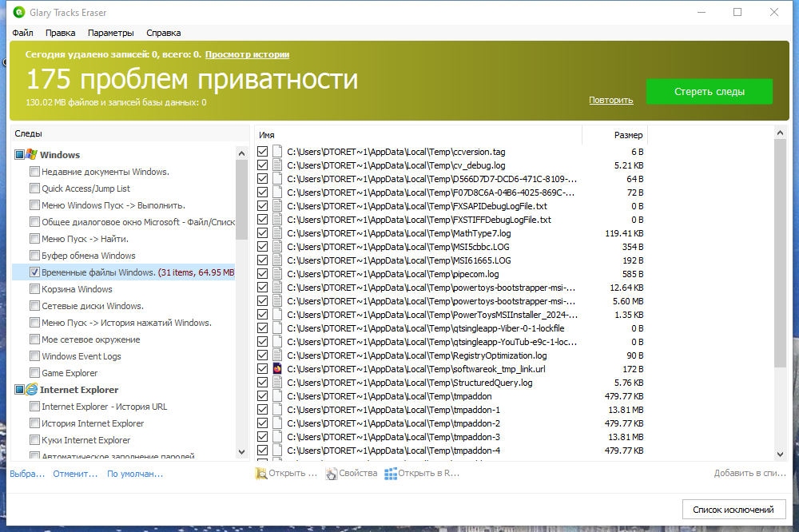Select the Game Explorer tree item

(70, 373)
